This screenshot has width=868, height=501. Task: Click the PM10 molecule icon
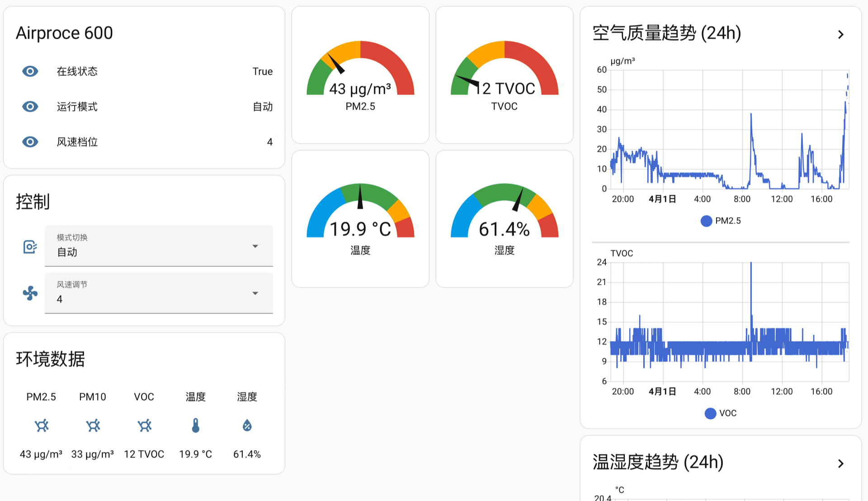93,425
